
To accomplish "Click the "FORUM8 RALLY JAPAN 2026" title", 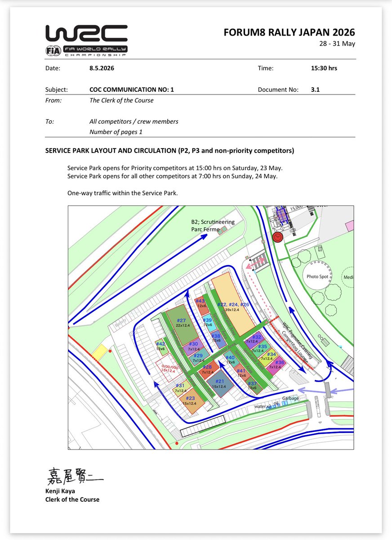I will pos(289,32).
